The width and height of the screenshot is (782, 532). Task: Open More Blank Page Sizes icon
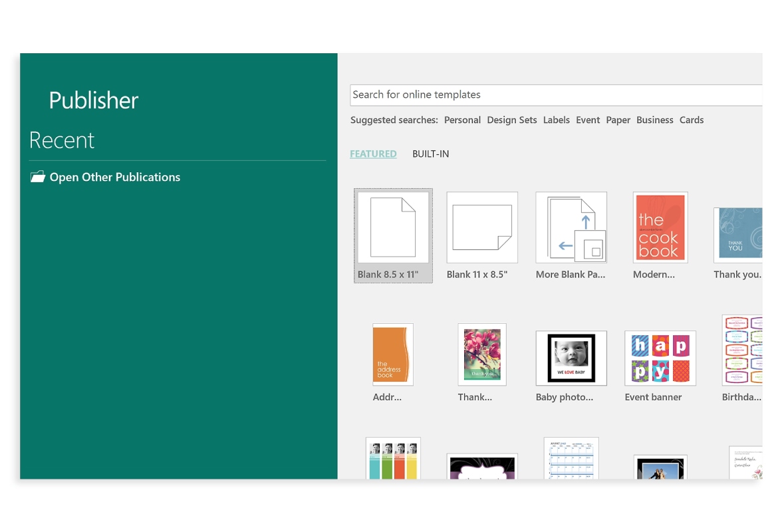pyautogui.click(x=571, y=227)
